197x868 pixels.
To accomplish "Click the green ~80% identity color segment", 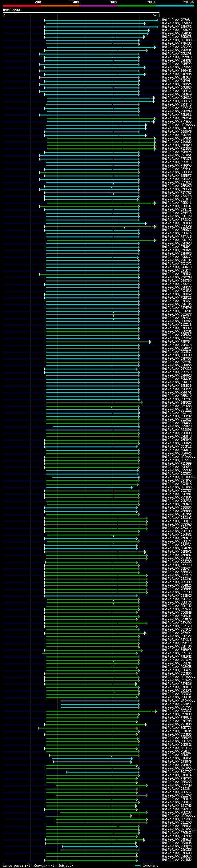I will point(137,6).
